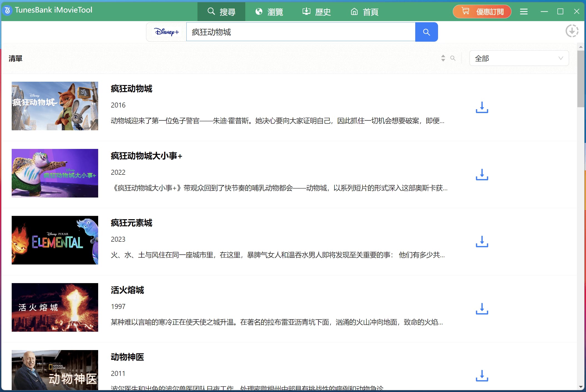Viewport: 586px width, 392px height.
Task: Switch to the 歷史 tab
Action: tap(317, 12)
